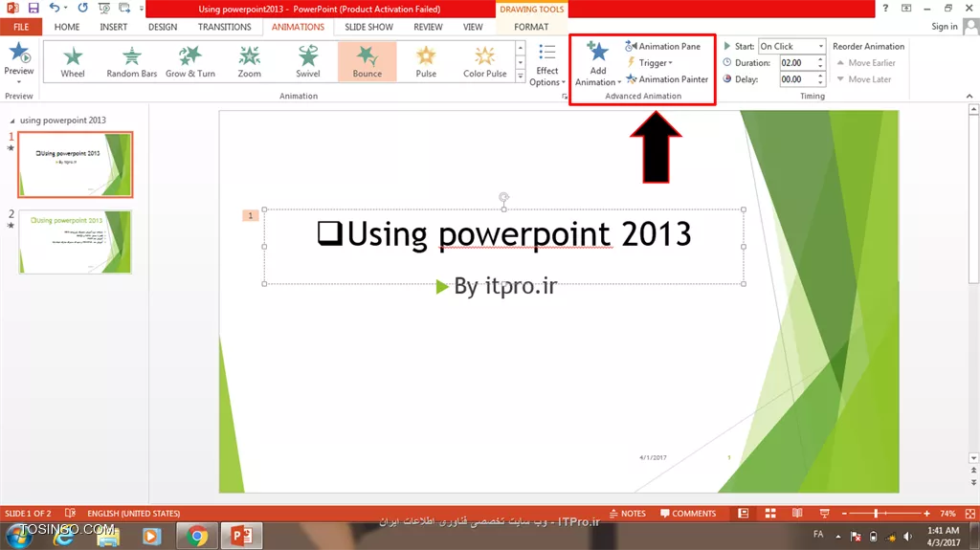980x550 pixels.
Task: Expand the animation gallery More arrow
Action: tap(520, 76)
